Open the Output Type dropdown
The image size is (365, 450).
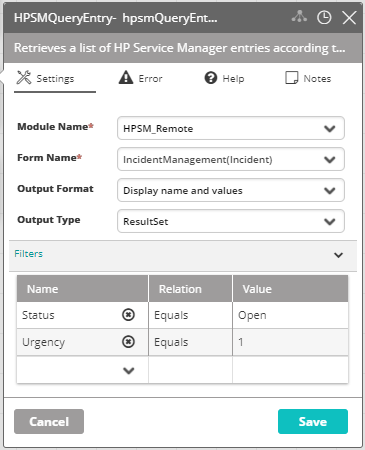[x=231, y=221]
